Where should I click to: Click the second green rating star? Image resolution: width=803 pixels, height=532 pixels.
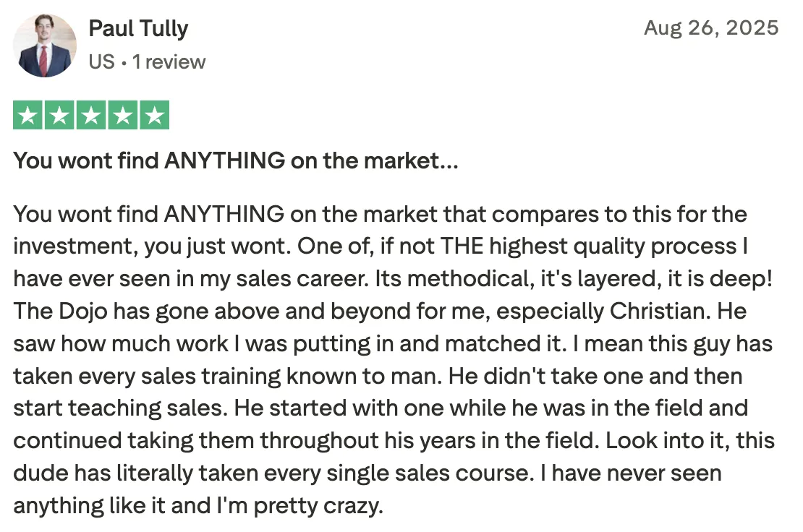click(59, 115)
